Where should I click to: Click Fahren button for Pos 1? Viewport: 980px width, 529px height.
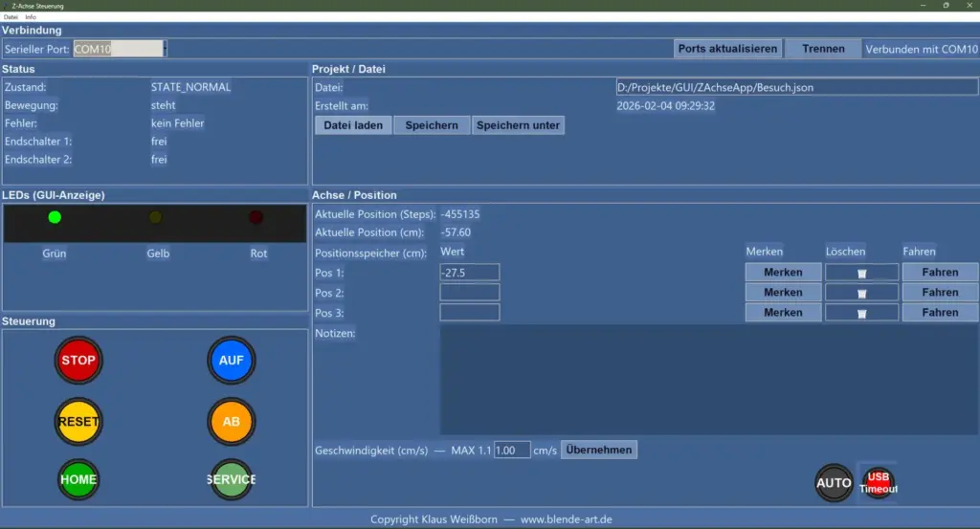pos(940,273)
